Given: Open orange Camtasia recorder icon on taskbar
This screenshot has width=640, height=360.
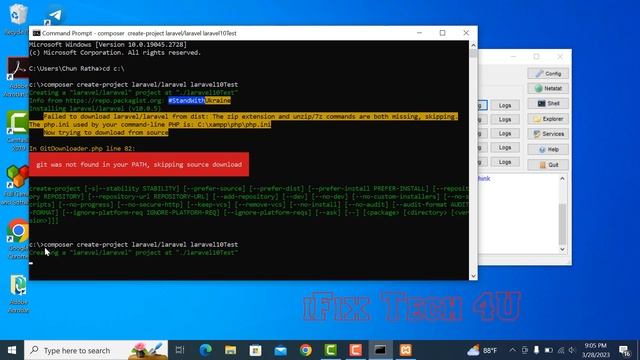Looking at the screenshot, I should pyautogui.click(x=356, y=350).
